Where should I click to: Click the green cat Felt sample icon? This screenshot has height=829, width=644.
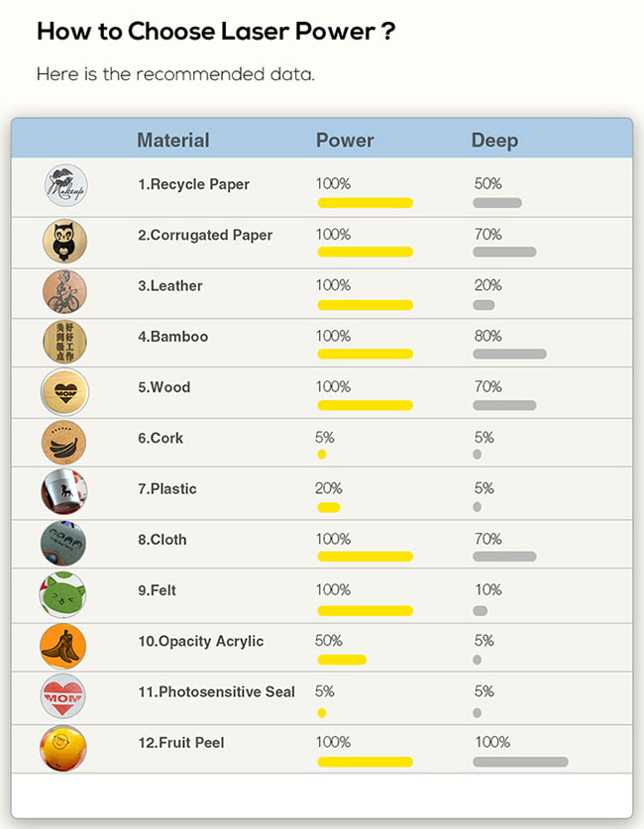tap(62, 595)
